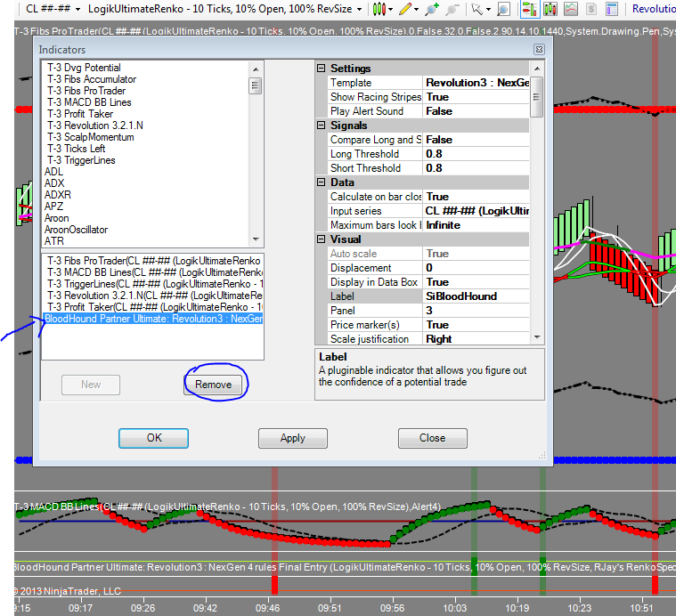The image size is (676, 616).
Task: Select the pencil drawing tools icon
Action: point(405,9)
